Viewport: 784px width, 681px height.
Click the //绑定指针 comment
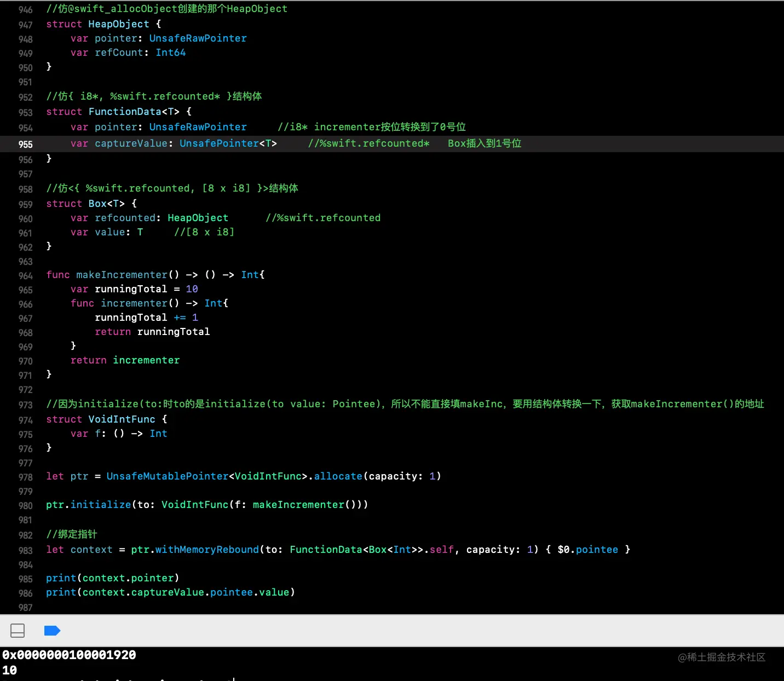72,534
